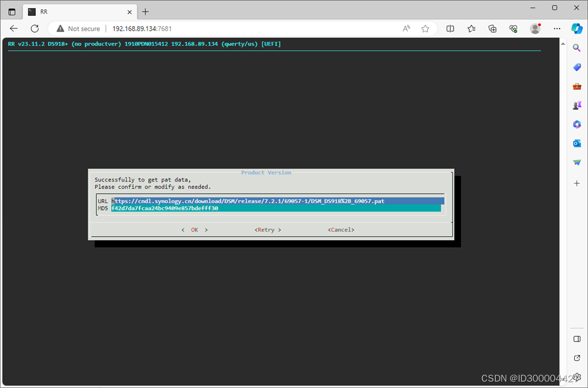This screenshot has width=588, height=388.
Task: Open Collections panel
Action: tap(492, 28)
